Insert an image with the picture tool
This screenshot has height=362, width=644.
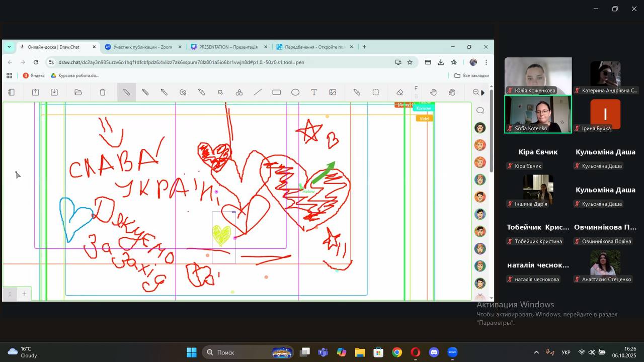pos(333,93)
